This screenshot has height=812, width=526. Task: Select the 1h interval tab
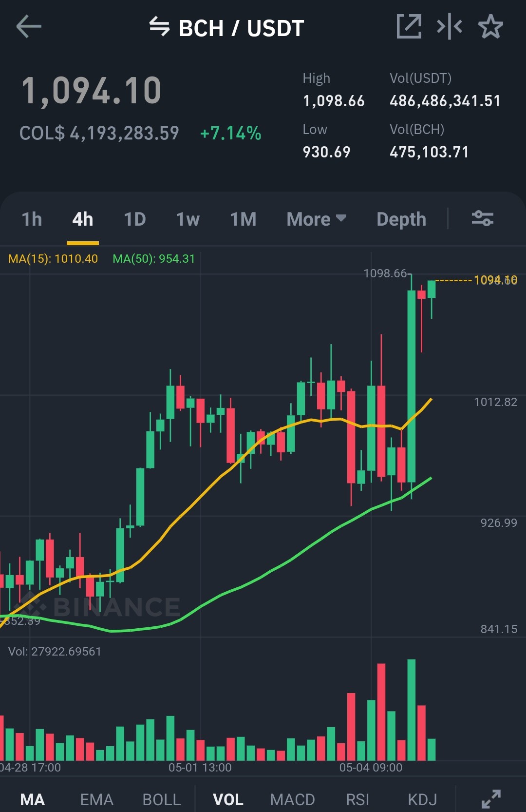click(32, 219)
